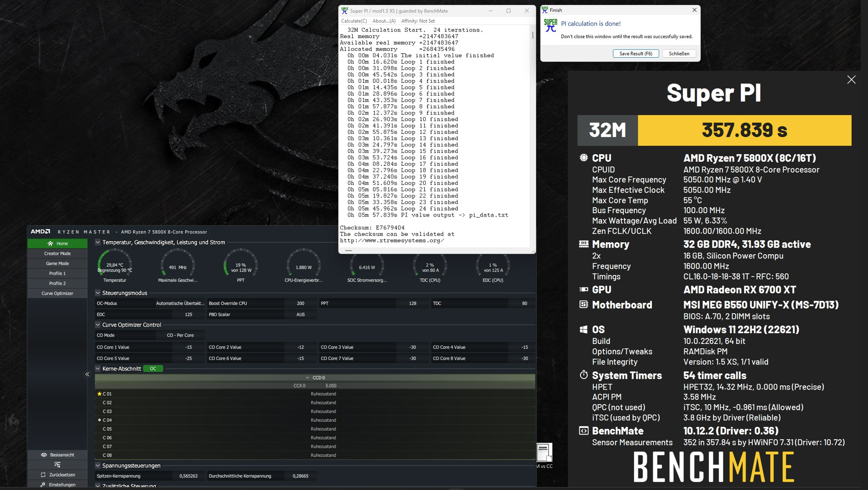Open Einstellungen with the gear icon
This screenshot has height=490, width=868.
[x=43, y=484]
